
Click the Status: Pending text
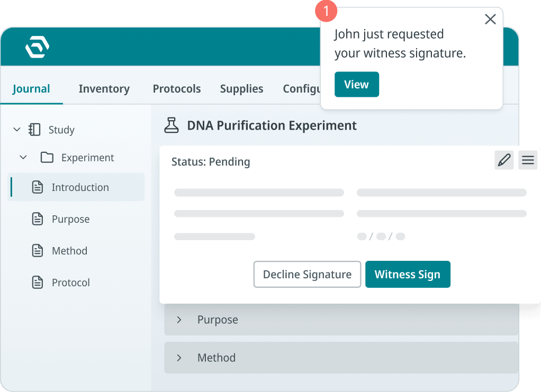211,161
